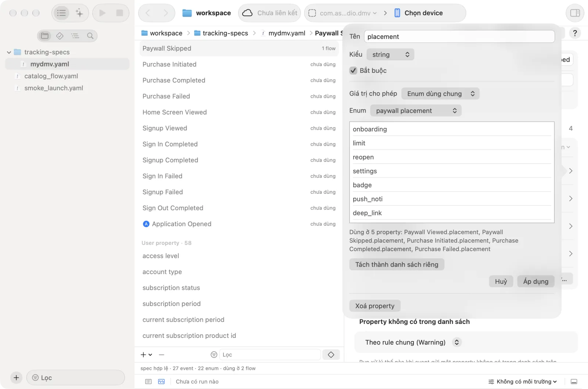This screenshot has height=389, width=588.
Task: Select the search tab in sidebar
Action: coord(90,36)
